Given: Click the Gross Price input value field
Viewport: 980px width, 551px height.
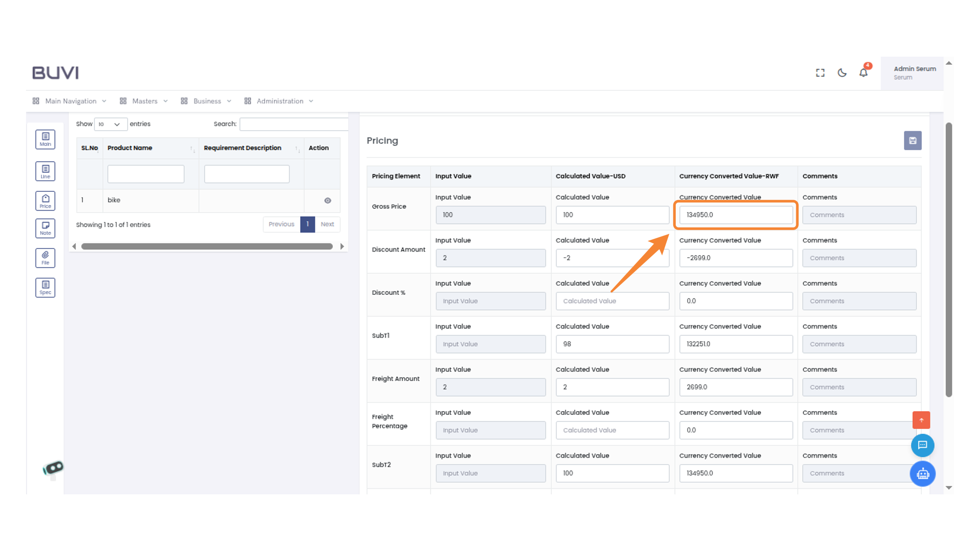Looking at the screenshot, I should click(x=490, y=215).
